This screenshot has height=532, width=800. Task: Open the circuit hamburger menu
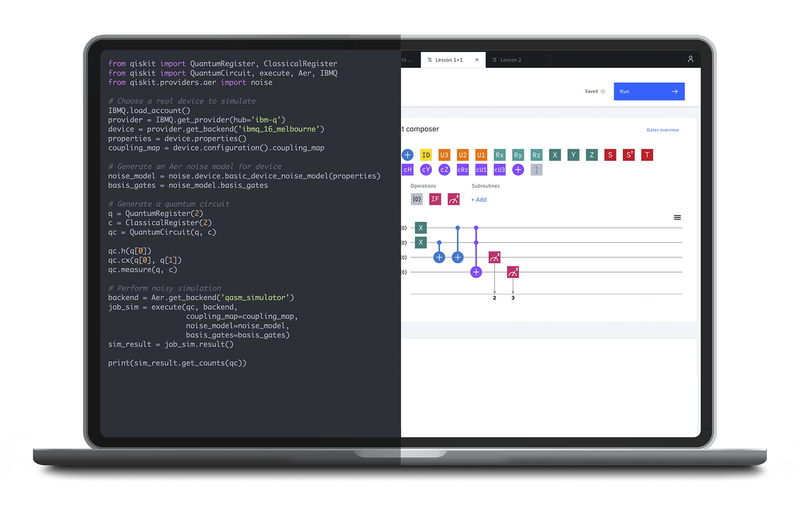[x=677, y=217]
